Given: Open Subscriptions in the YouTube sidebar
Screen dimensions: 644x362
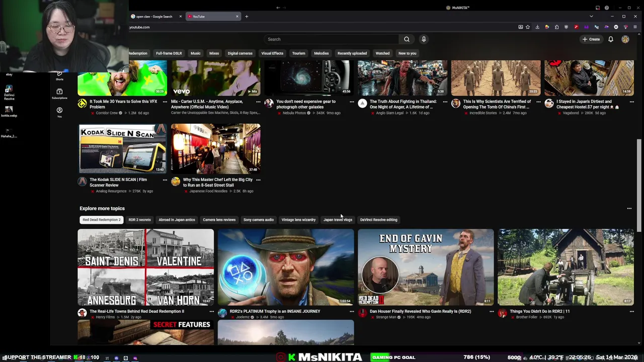Looking at the screenshot, I should 59,94.
